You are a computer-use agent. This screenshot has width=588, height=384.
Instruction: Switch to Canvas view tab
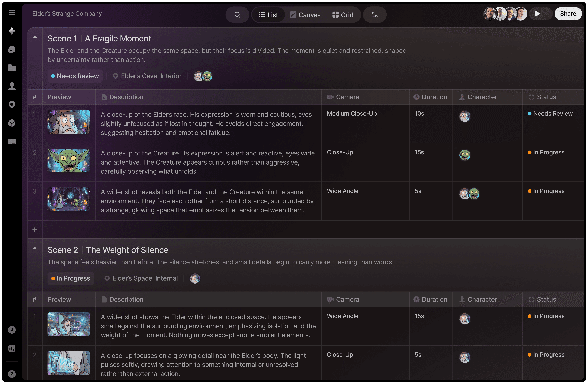click(x=305, y=15)
